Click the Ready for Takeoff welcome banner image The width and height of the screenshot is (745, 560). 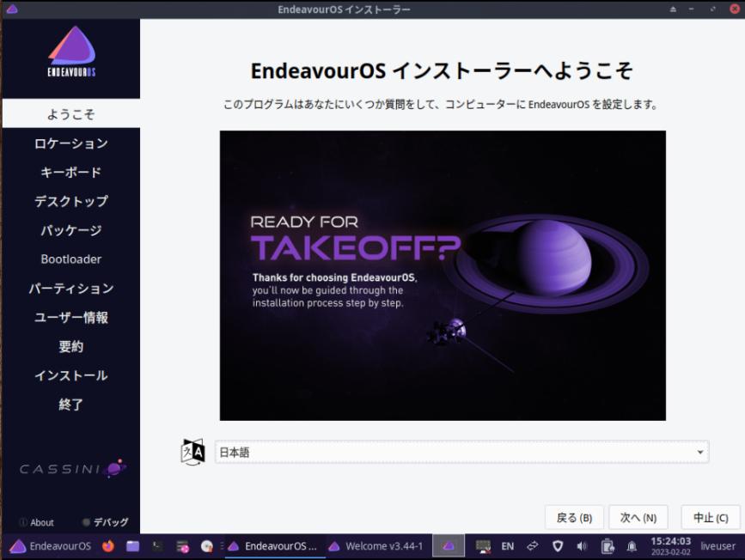point(443,276)
